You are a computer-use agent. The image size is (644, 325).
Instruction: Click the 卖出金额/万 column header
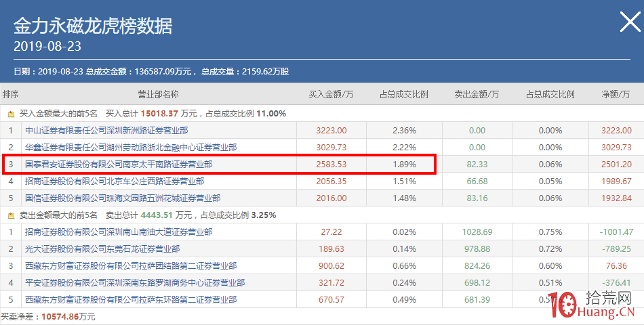tap(477, 94)
